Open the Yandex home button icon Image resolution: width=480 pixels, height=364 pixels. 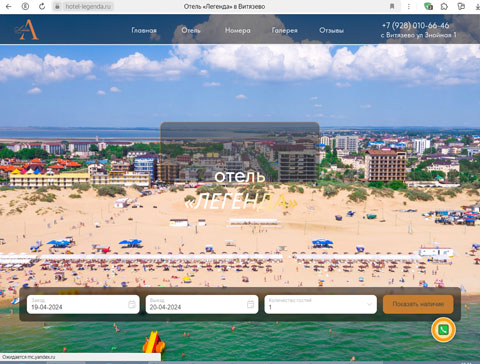25,6
